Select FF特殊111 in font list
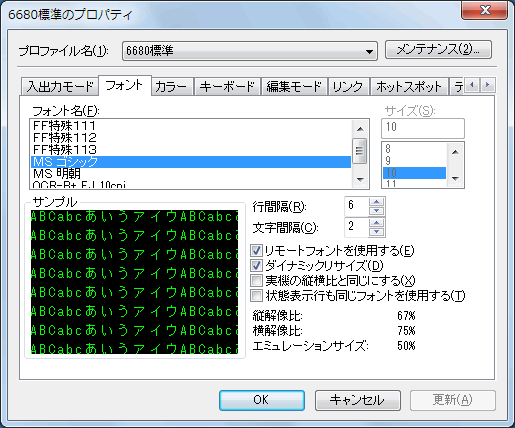 tap(191, 126)
